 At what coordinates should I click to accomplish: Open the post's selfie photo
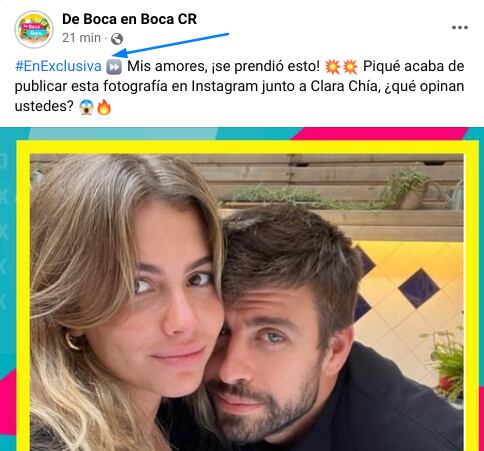(246, 302)
